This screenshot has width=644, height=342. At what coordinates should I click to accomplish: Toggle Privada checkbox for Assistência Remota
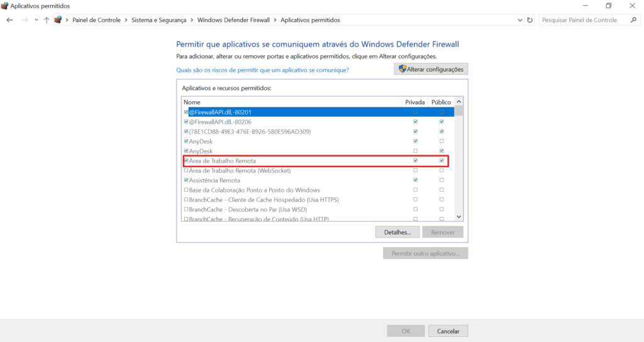click(x=415, y=180)
